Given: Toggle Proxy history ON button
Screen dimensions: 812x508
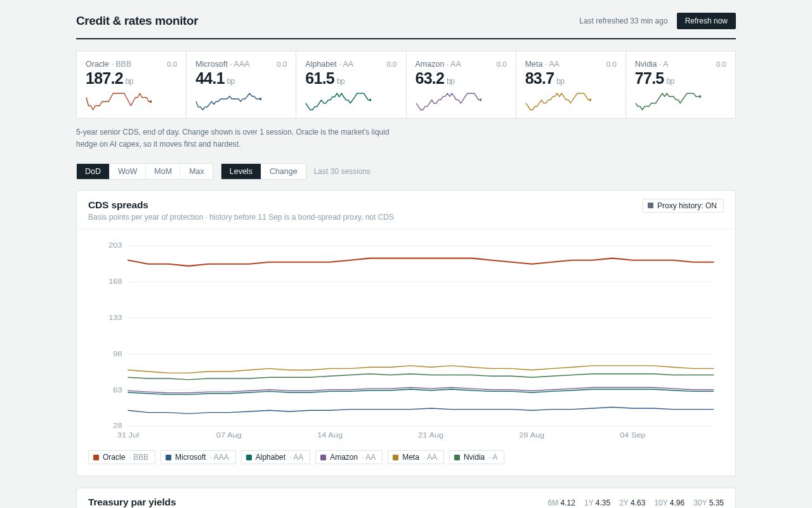Looking at the screenshot, I should [683, 206].
